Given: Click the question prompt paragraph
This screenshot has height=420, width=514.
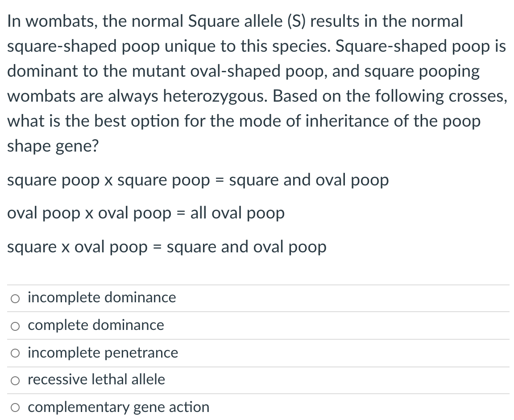Looking at the screenshot, I should pyautogui.click(x=257, y=82).
